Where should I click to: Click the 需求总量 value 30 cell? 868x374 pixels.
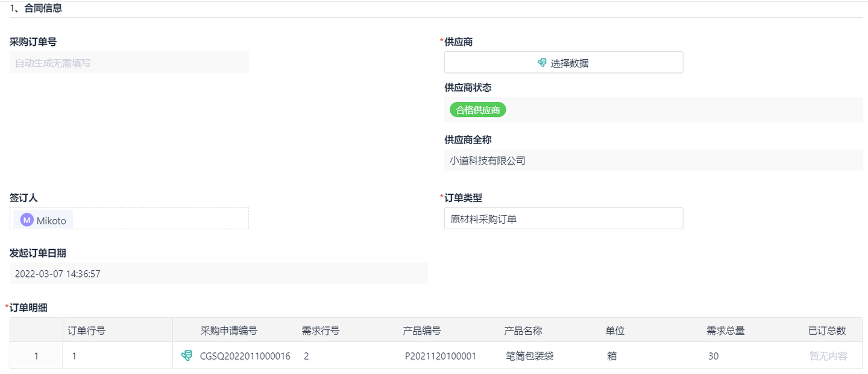(713, 356)
